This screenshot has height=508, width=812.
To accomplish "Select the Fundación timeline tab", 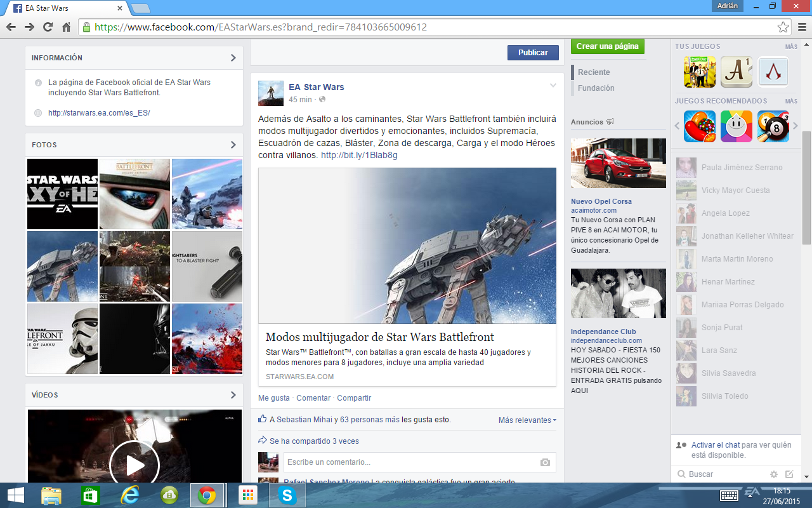I will point(596,88).
